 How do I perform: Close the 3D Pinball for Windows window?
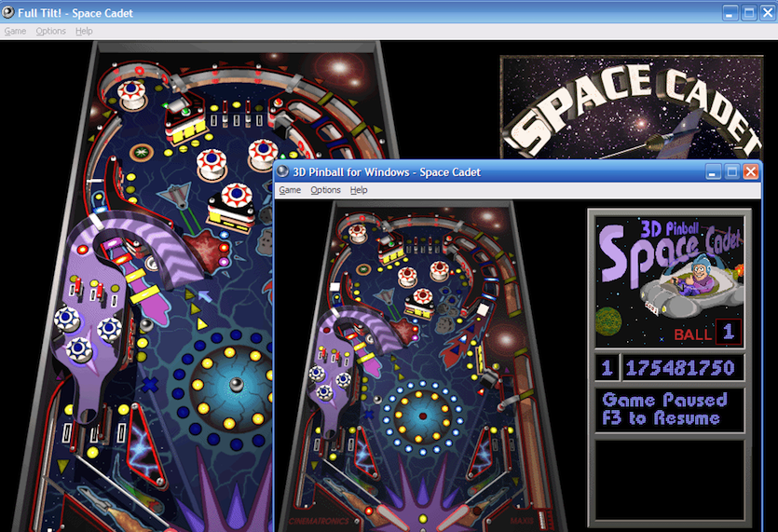click(x=751, y=172)
